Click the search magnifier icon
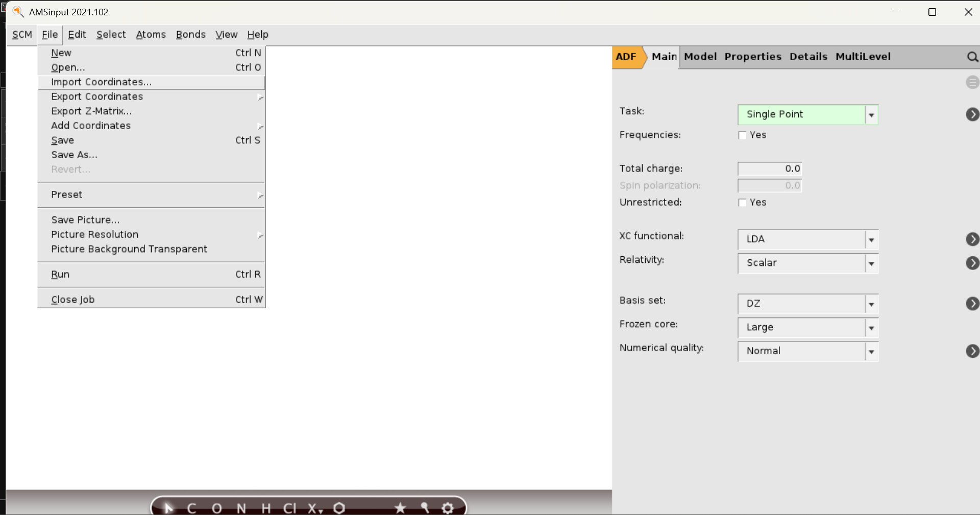 click(x=973, y=57)
